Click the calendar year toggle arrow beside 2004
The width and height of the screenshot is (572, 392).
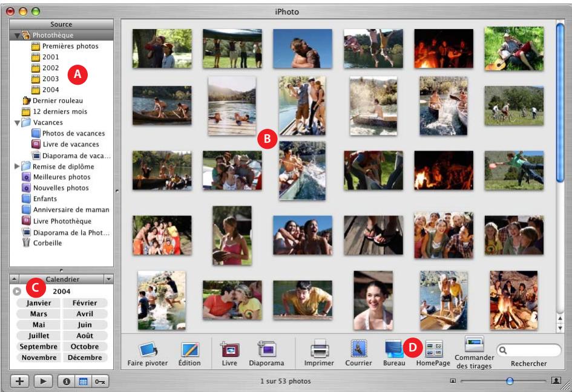click(x=17, y=292)
